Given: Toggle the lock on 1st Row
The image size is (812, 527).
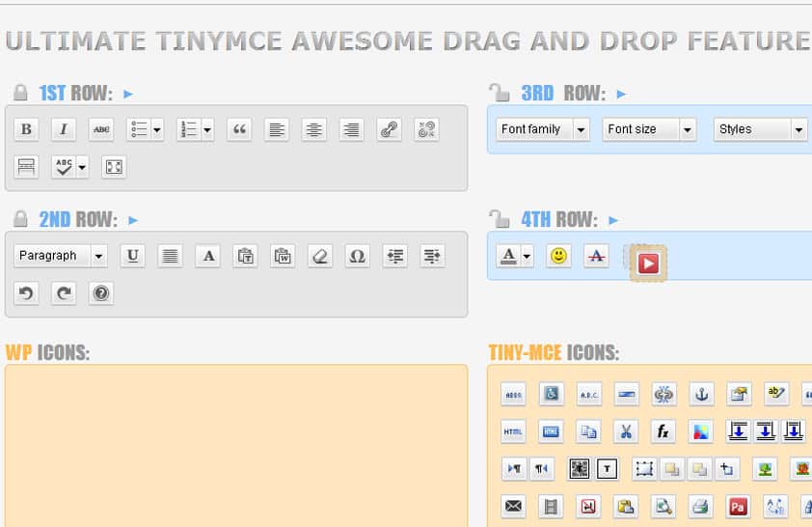Looking at the screenshot, I should coord(20,93).
